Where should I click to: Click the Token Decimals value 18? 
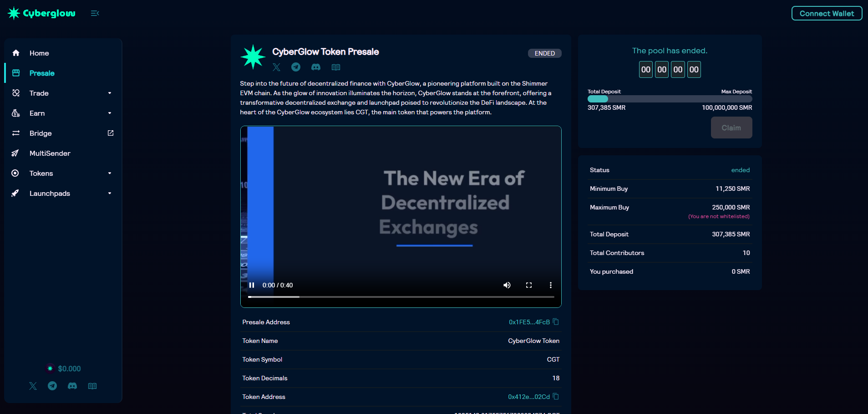coord(556,378)
